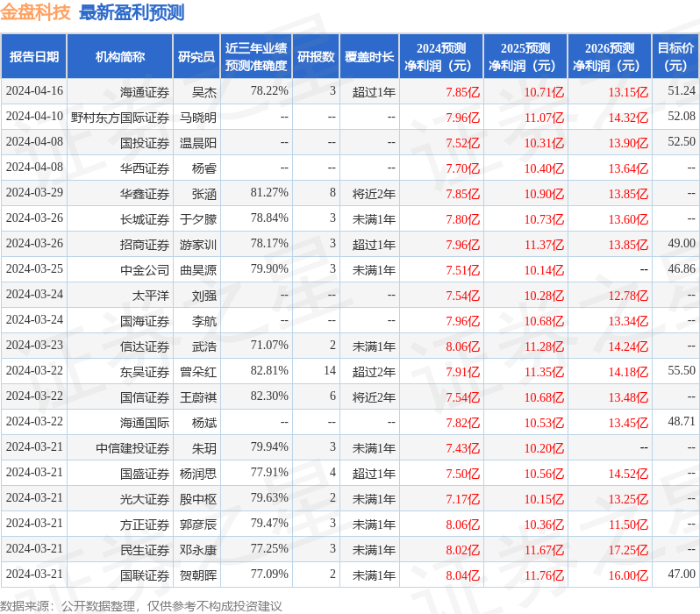The image size is (700, 614).
Task: Click the accuracy value 71.07%
Action: 269,346
